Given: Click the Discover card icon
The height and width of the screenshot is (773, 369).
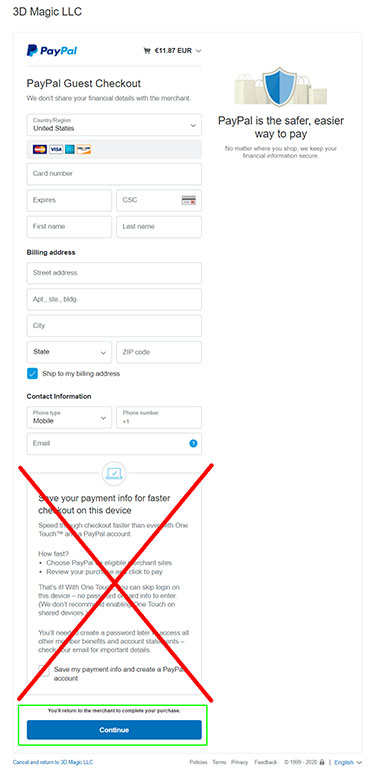Looking at the screenshot, I should [x=84, y=149].
